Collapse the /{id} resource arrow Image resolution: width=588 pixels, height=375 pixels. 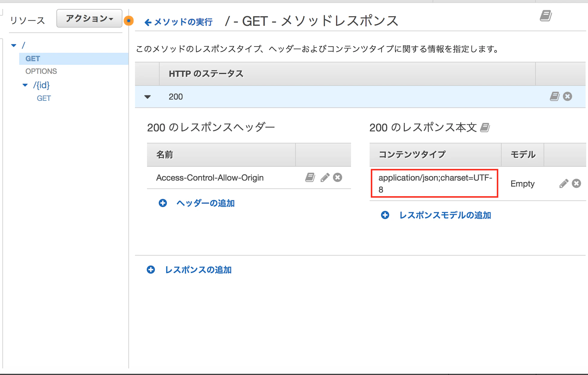[x=25, y=85]
